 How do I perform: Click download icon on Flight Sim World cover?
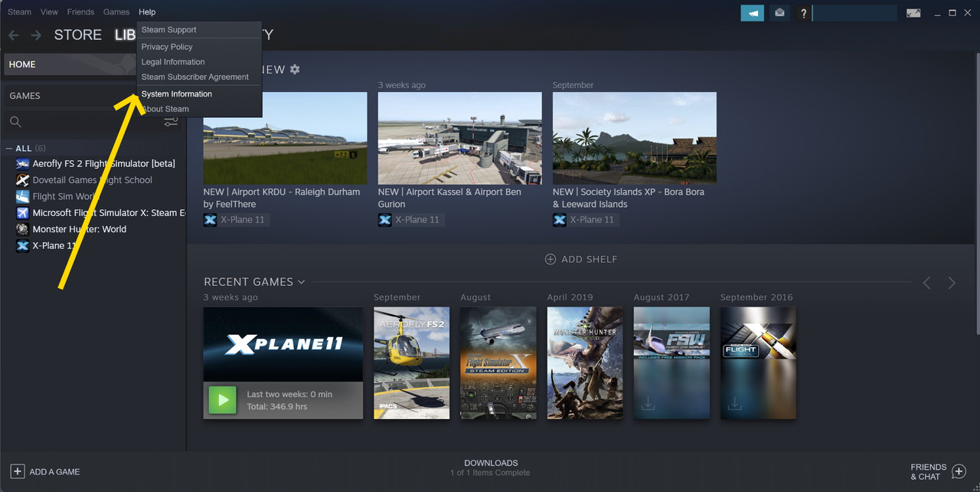[x=648, y=403]
